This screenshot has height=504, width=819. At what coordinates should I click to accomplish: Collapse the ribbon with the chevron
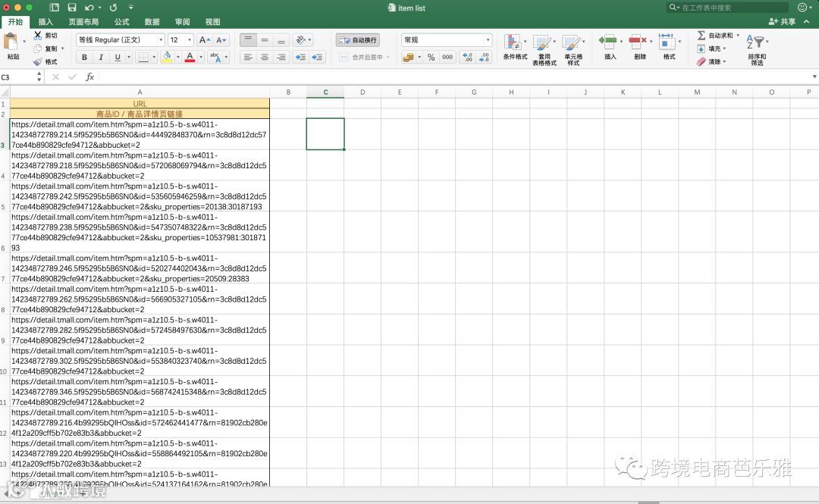click(807, 21)
